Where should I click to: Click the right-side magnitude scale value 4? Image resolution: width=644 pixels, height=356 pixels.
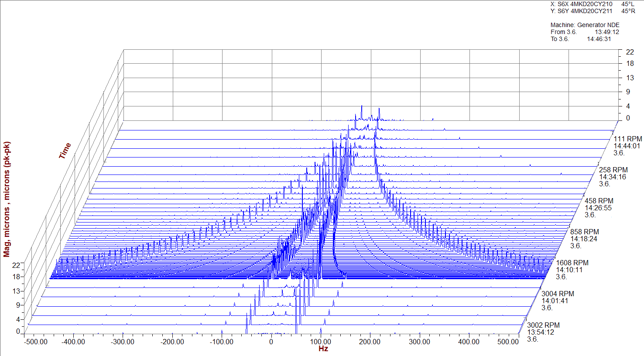point(628,106)
